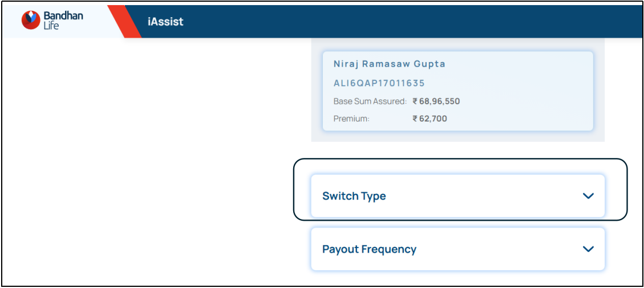Click the Bandhan Life bird logo icon
This screenshot has height=288, width=644.
coord(31,21)
